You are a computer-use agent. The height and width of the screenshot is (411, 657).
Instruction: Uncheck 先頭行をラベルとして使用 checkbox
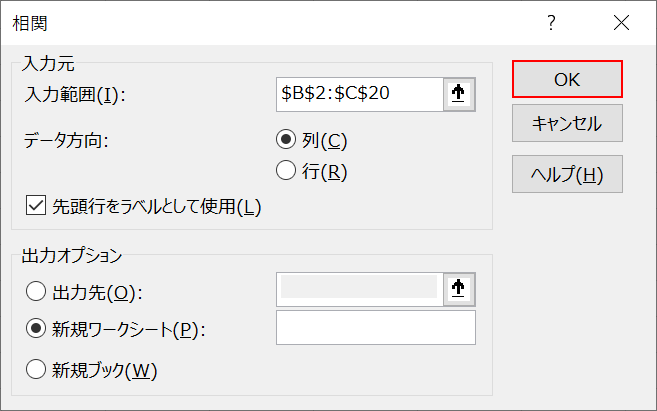(x=37, y=206)
